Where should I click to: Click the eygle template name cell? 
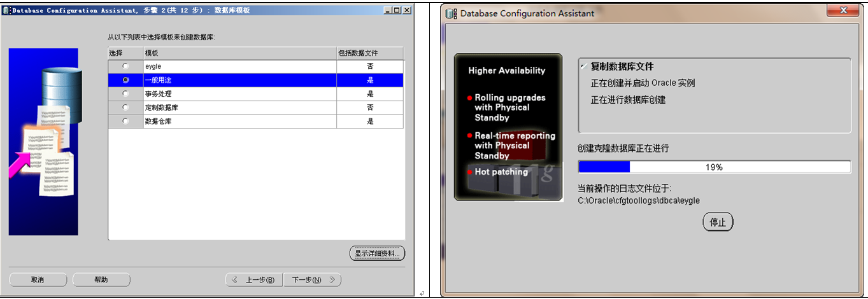239,66
